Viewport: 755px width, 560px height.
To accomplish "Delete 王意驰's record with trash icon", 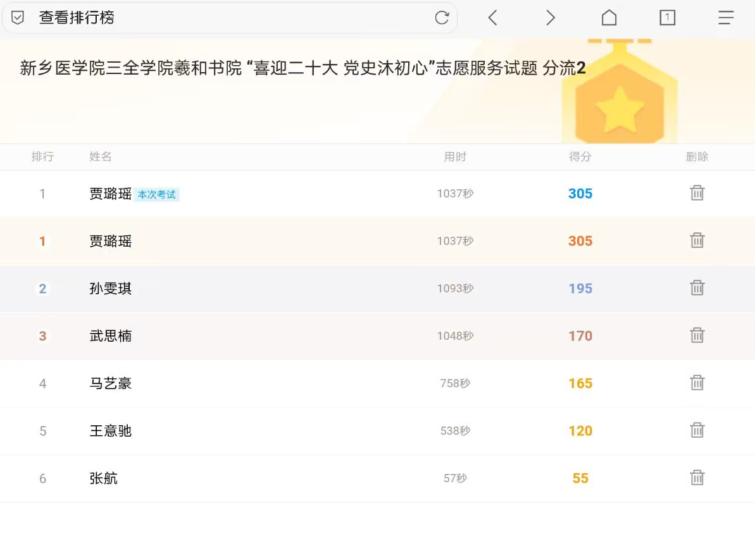I will pyautogui.click(x=697, y=430).
